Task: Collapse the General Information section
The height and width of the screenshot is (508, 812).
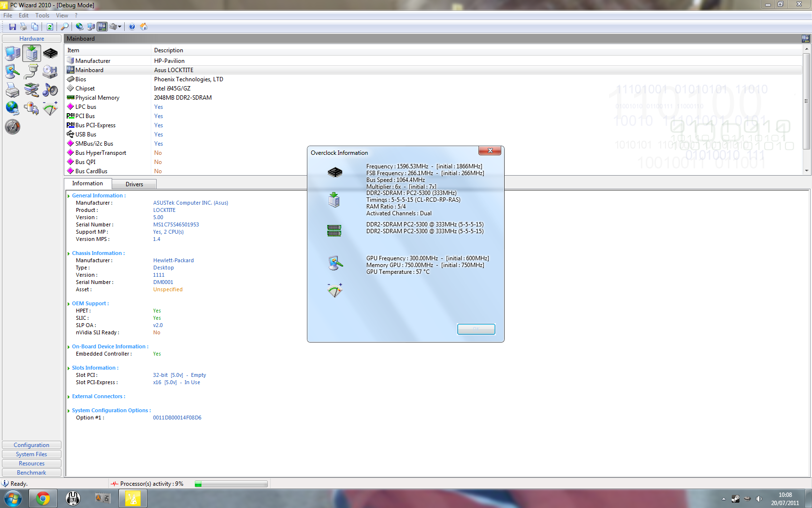Action: [x=69, y=196]
